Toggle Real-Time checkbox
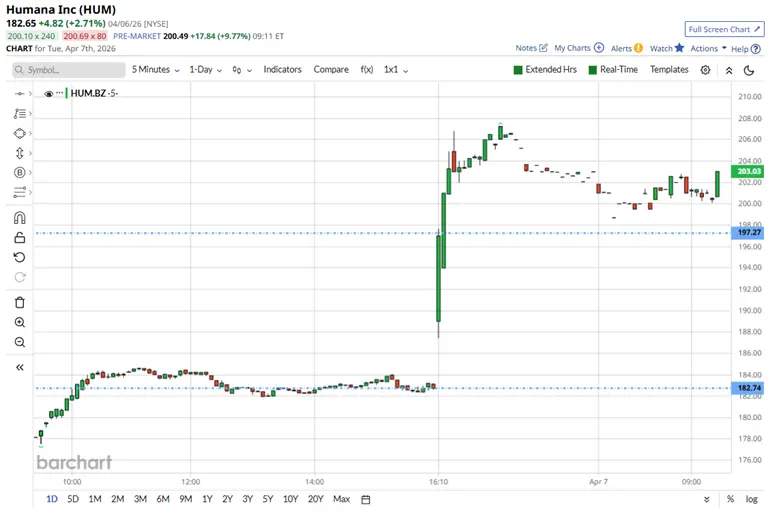The image size is (779, 520). coord(592,70)
